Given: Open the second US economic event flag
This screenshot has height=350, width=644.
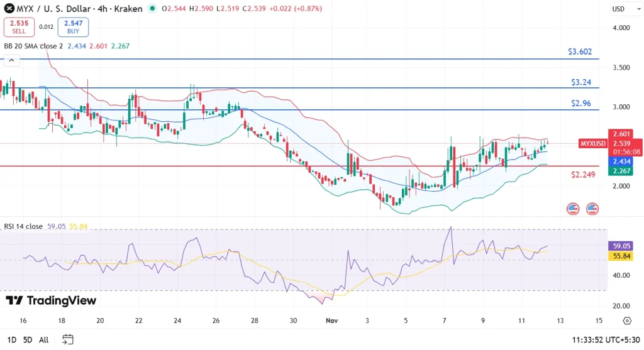Looking at the screenshot, I should (592, 208).
